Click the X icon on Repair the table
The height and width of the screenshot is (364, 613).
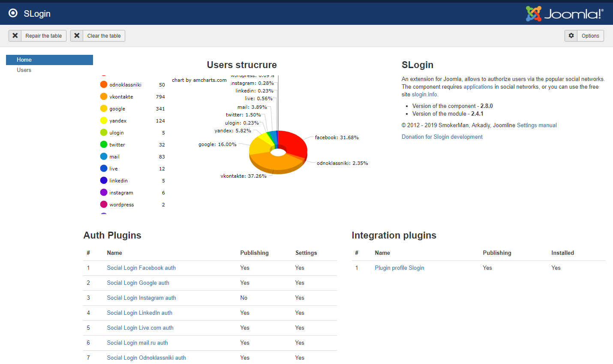coord(15,36)
